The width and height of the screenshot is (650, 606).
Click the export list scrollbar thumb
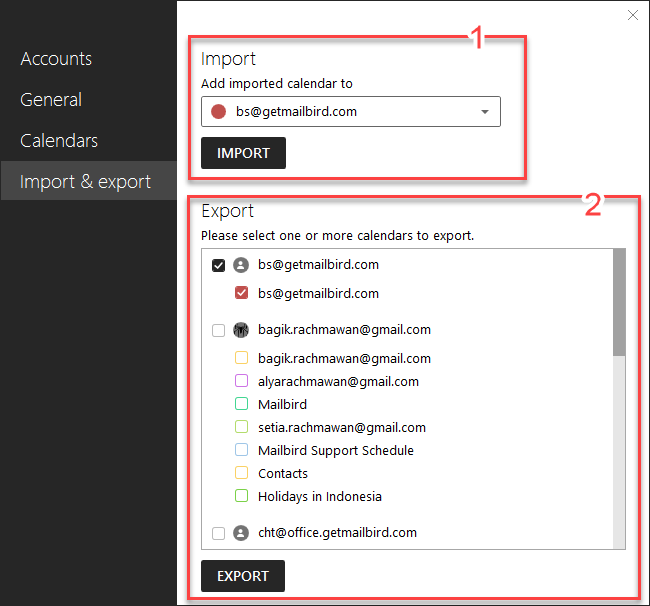click(619, 302)
